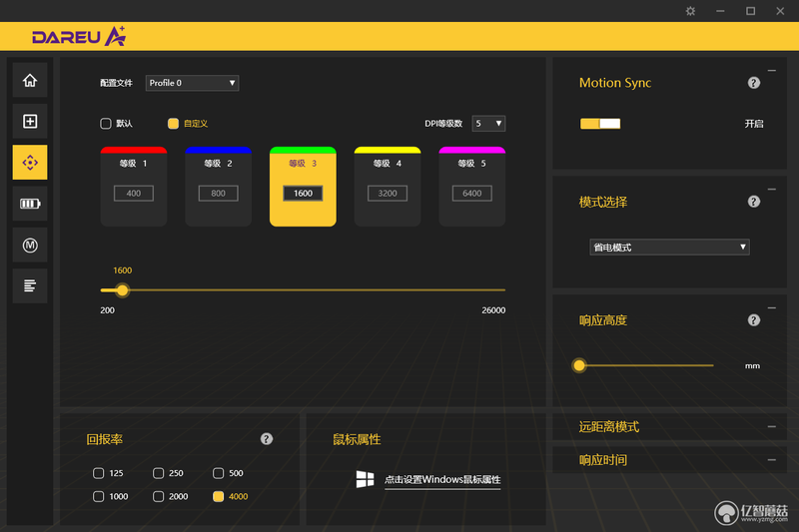Viewport: 799px width, 532px height.
Task: Click the DAREU A+ logo
Action: pyautogui.click(x=79, y=36)
